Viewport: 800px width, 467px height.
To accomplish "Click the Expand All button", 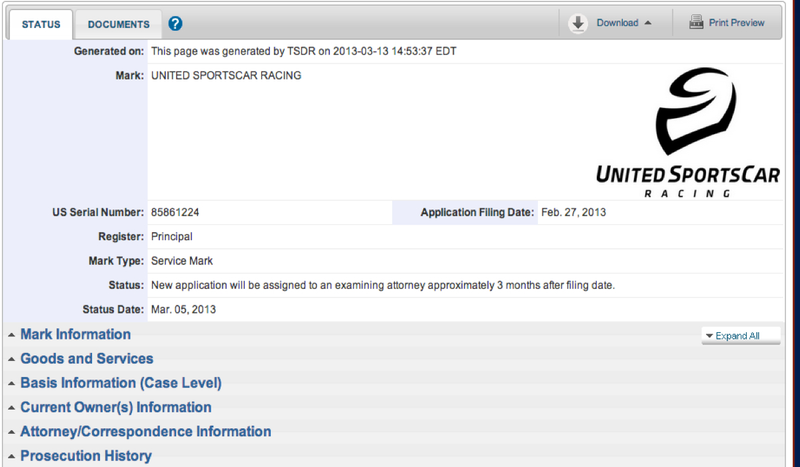I will (741, 336).
